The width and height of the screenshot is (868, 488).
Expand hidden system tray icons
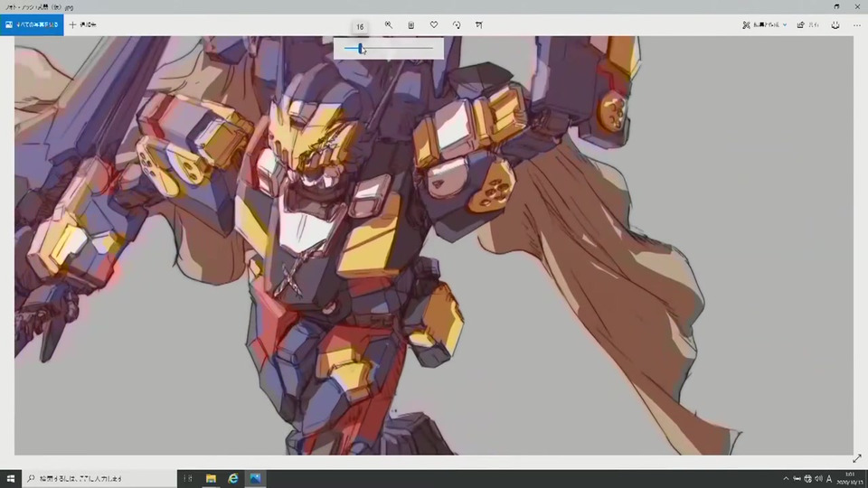click(785, 478)
